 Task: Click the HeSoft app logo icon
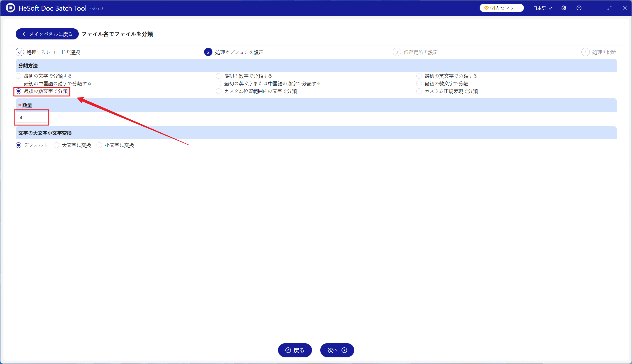click(x=10, y=8)
